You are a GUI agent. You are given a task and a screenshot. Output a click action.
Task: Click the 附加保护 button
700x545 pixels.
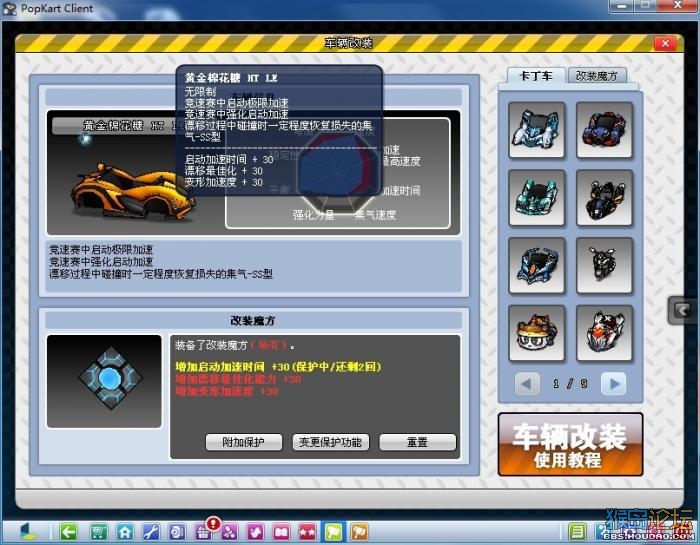pyautogui.click(x=244, y=442)
